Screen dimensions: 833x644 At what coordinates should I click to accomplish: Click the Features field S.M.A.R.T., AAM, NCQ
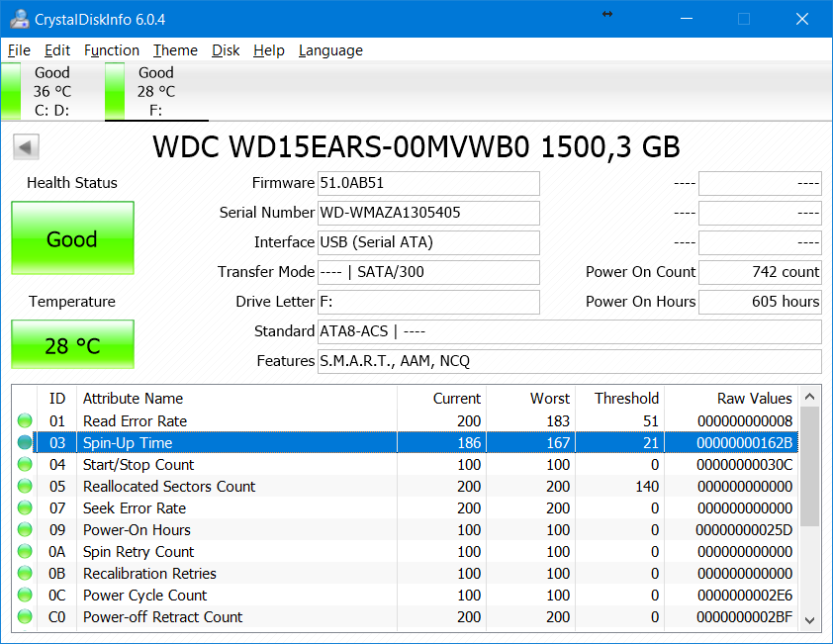[x=570, y=362]
